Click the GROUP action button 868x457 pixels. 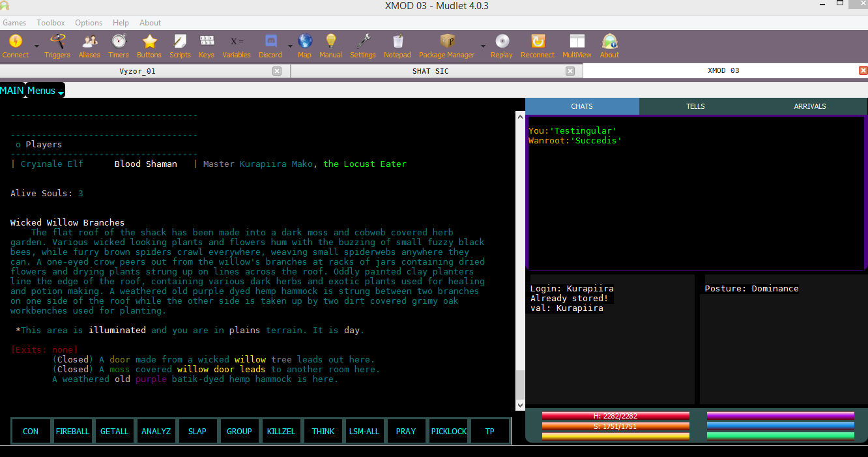239,431
